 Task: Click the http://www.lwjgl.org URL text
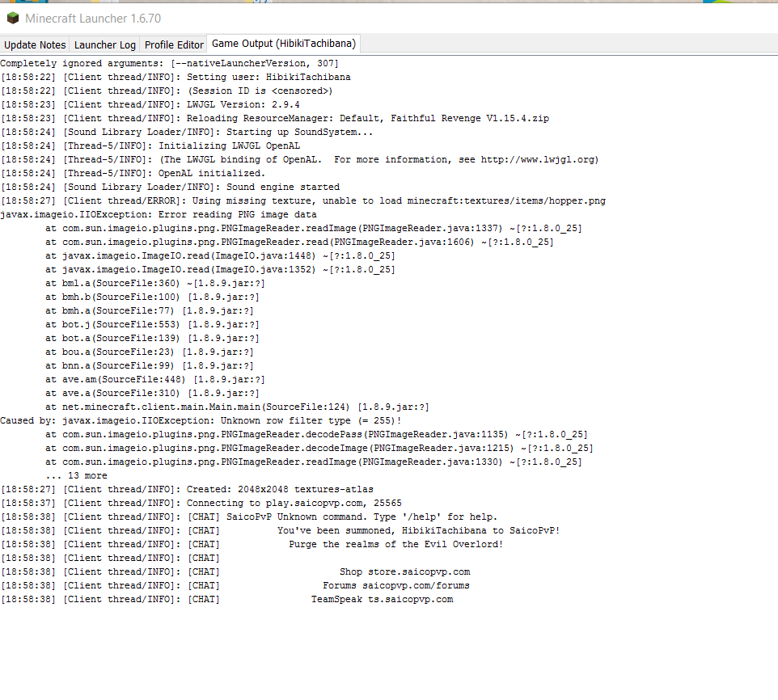coord(537,159)
